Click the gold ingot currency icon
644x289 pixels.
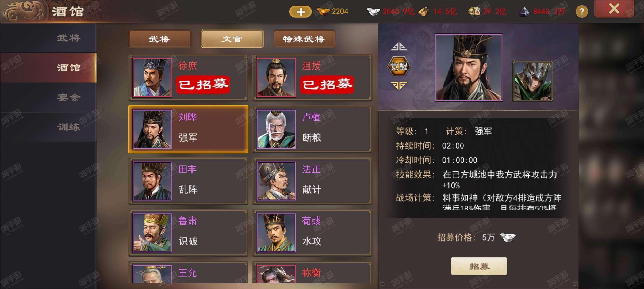(323, 12)
